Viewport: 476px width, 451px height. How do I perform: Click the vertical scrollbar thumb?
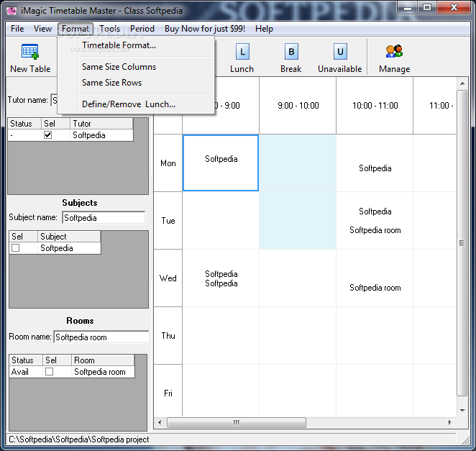[462, 242]
